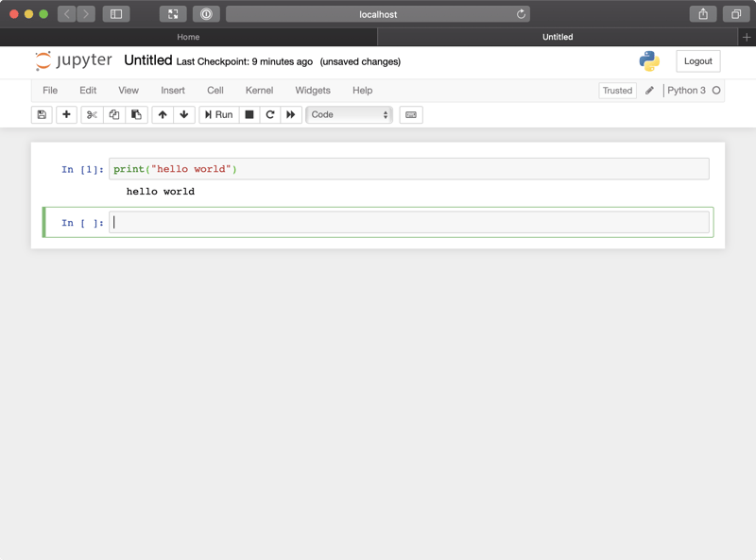Click the localhost address bar
Viewport: 756px width, 560px height.
click(x=377, y=14)
